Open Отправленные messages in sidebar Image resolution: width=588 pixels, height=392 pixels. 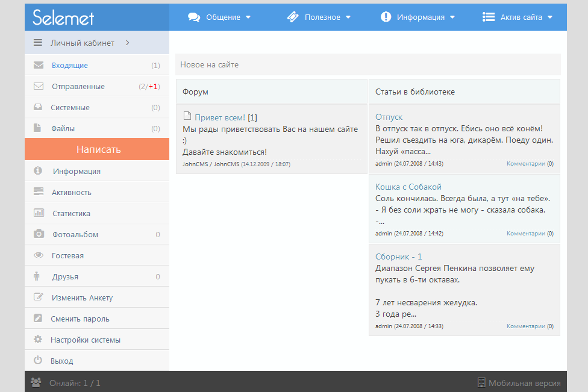tap(78, 86)
